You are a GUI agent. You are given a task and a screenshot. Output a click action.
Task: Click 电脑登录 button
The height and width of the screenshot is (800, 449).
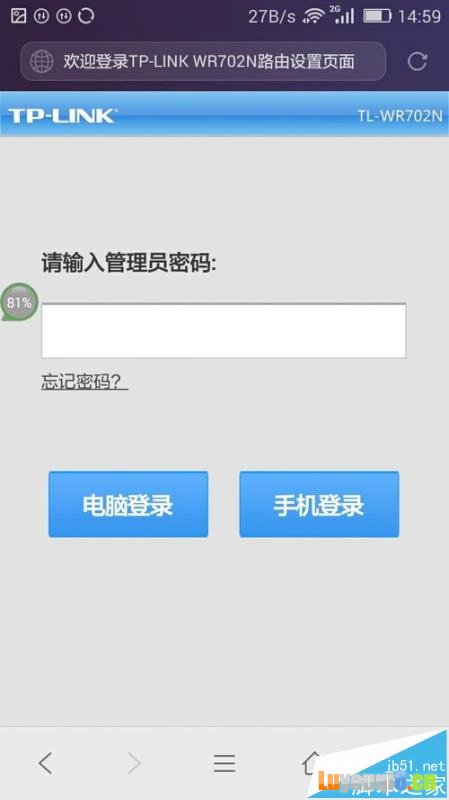click(128, 504)
